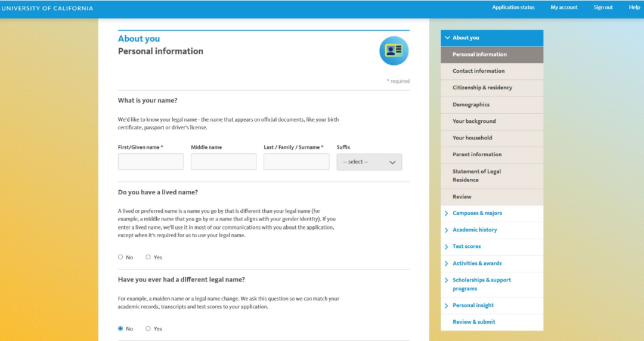Choose Yes for different legal name
Viewport: 644px width, 341px height.
coord(148,328)
